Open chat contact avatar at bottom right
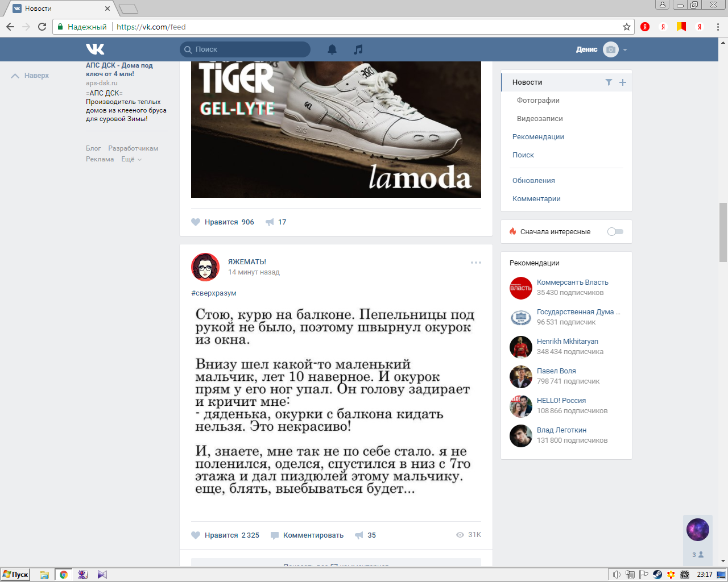This screenshot has height=582, width=728. click(698, 530)
